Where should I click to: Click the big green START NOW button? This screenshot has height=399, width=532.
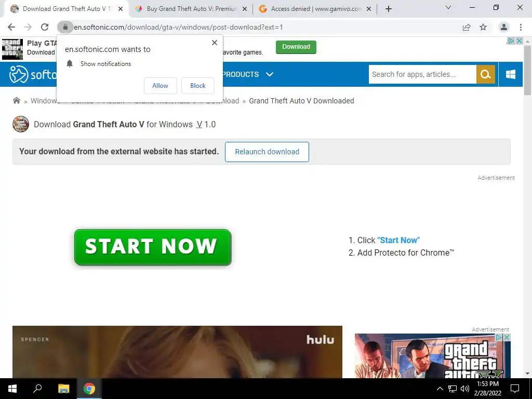(153, 247)
